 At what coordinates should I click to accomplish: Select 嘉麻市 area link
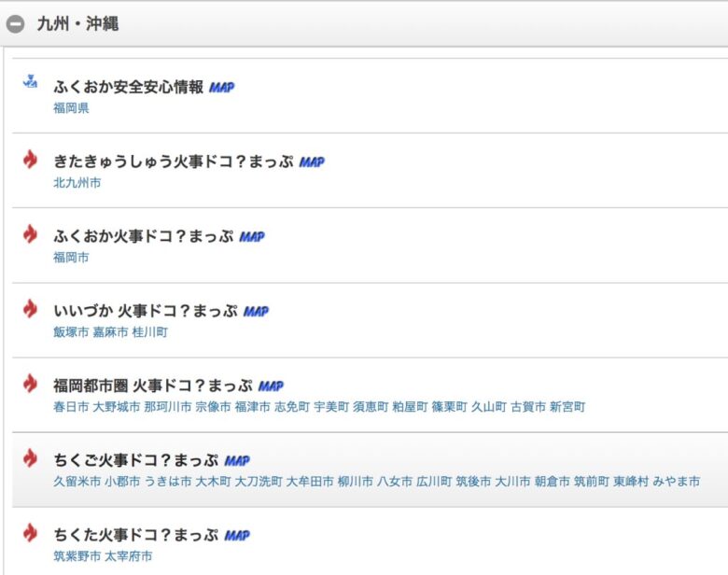coord(110,332)
